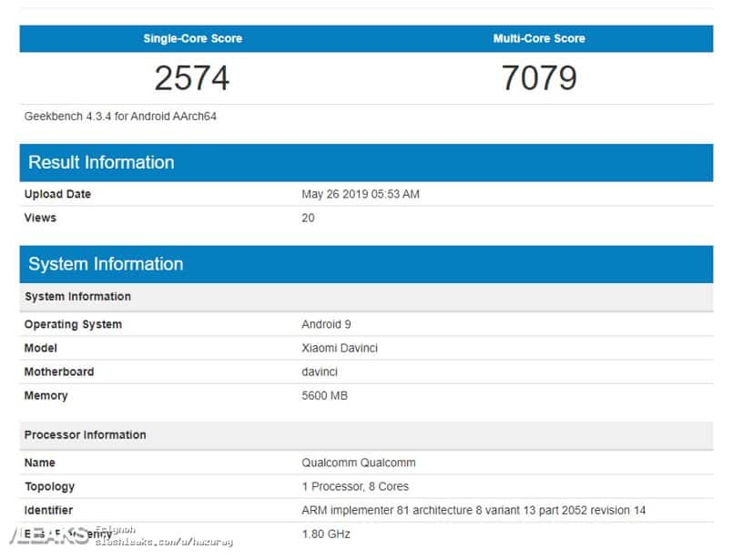The height and width of the screenshot is (560, 733).
Task: Click the Xiaomi Davinci model name
Action: [339, 348]
